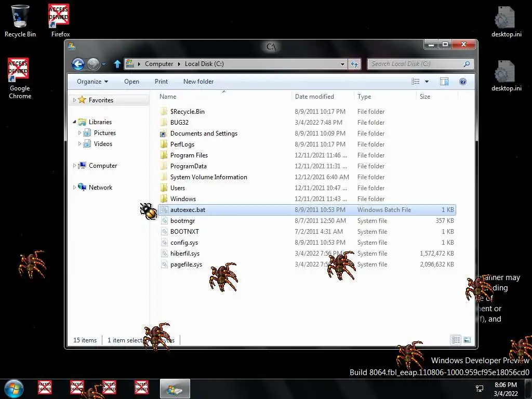Expand the Computer tree node
This screenshot has width=532, height=399.
74,165
